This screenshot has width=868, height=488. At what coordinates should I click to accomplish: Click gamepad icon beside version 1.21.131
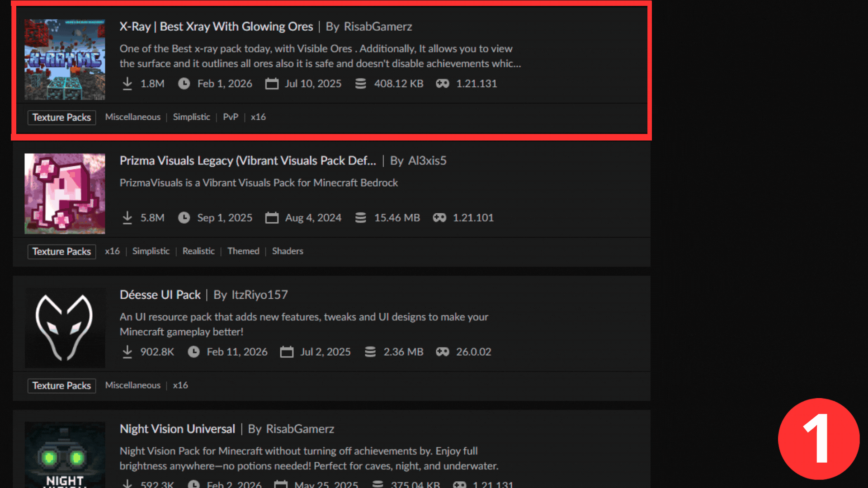(442, 84)
